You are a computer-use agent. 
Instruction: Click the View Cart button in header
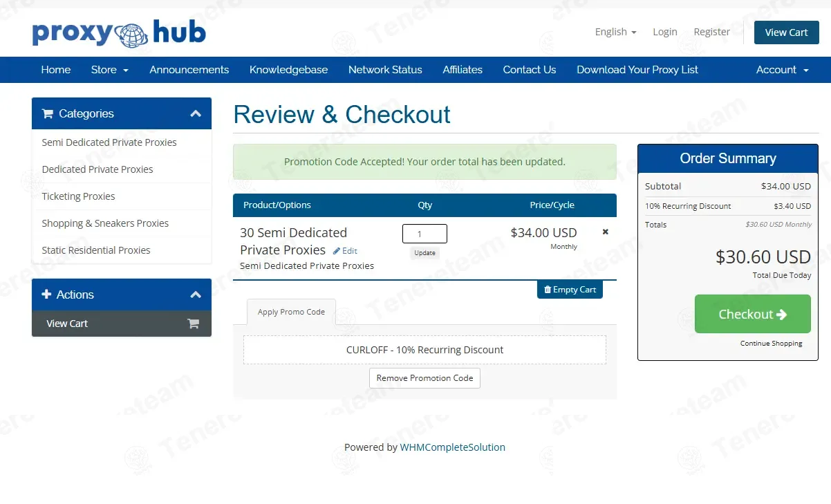coord(786,32)
